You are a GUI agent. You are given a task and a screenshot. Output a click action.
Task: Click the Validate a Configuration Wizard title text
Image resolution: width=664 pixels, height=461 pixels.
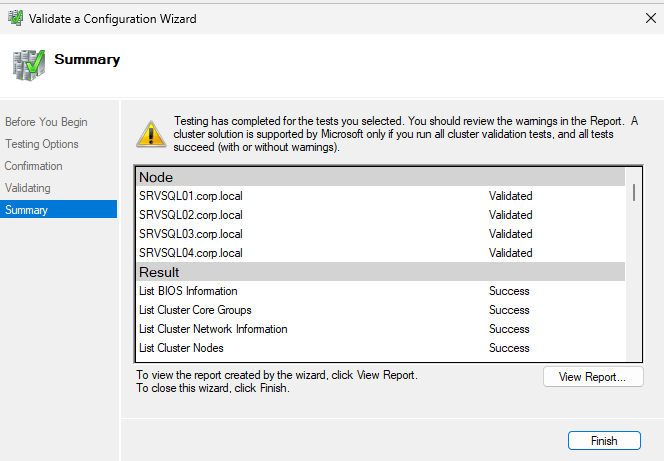tap(113, 19)
